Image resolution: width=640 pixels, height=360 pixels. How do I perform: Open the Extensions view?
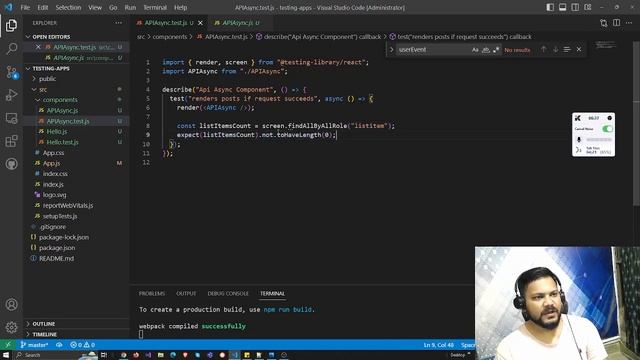(x=11, y=141)
